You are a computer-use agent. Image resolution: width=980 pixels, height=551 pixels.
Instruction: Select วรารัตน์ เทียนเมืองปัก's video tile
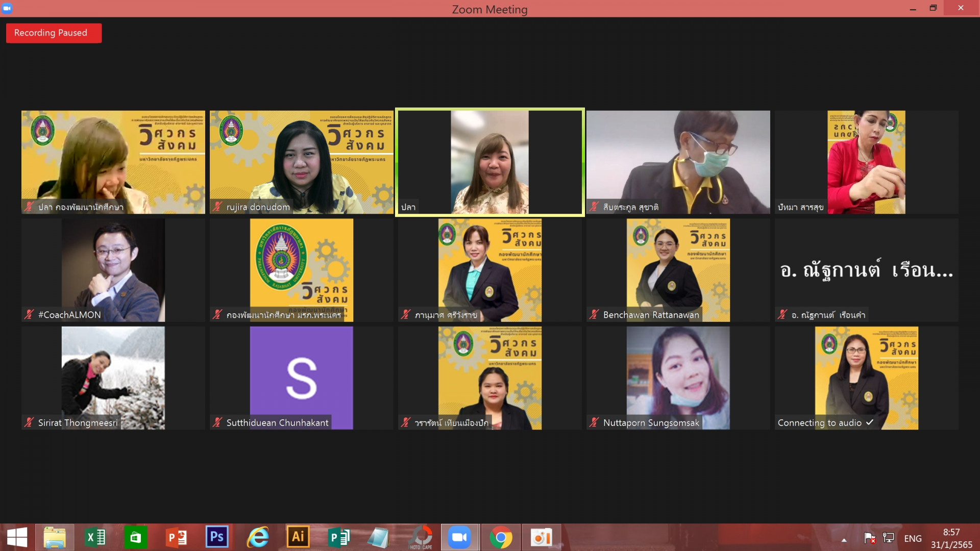tap(490, 378)
